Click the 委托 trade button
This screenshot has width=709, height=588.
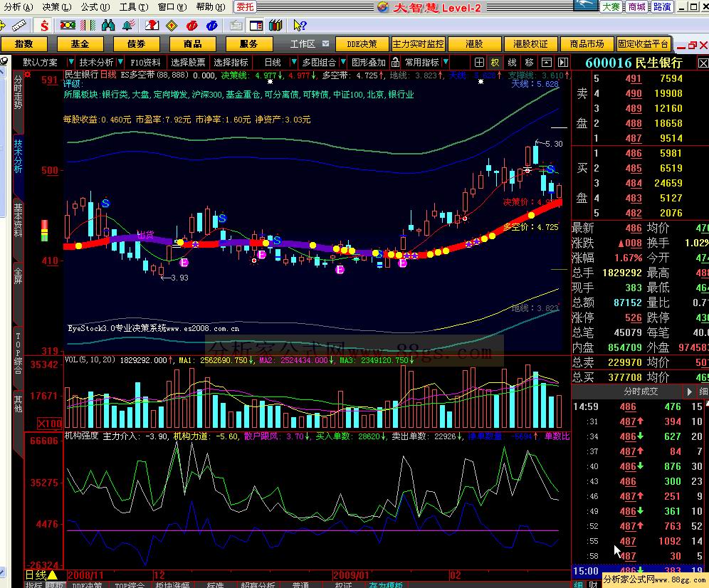tap(245, 7)
